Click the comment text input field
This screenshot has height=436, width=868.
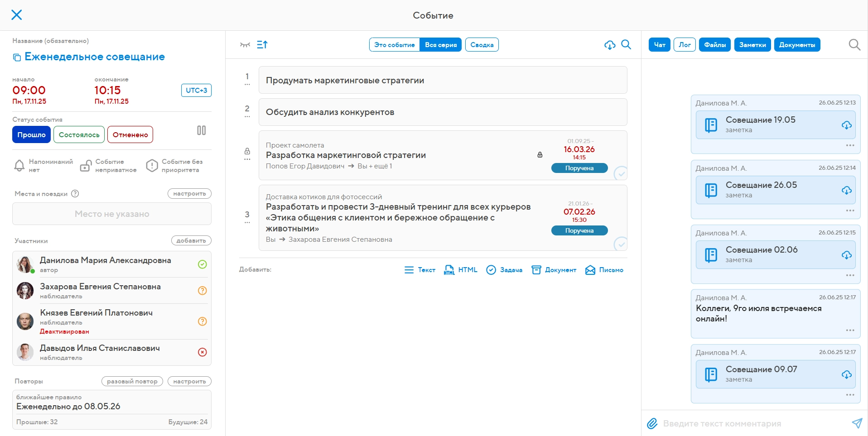754,423
